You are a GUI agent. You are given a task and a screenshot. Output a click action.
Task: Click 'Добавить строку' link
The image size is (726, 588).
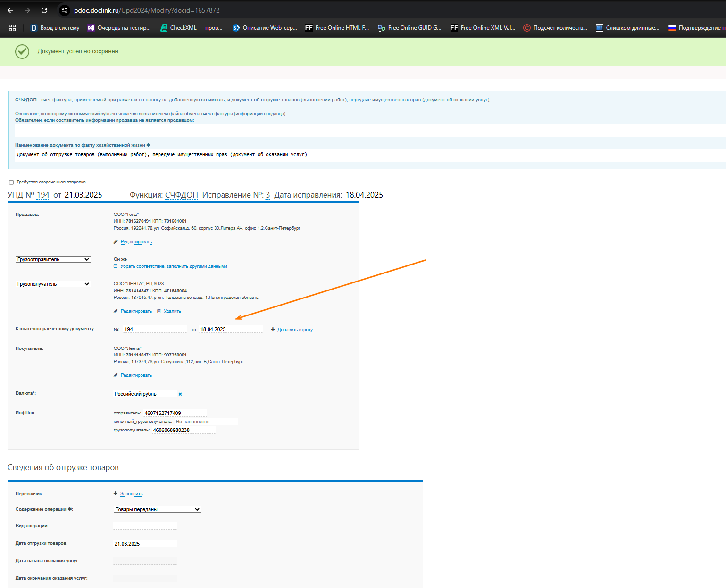click(295, 330)
